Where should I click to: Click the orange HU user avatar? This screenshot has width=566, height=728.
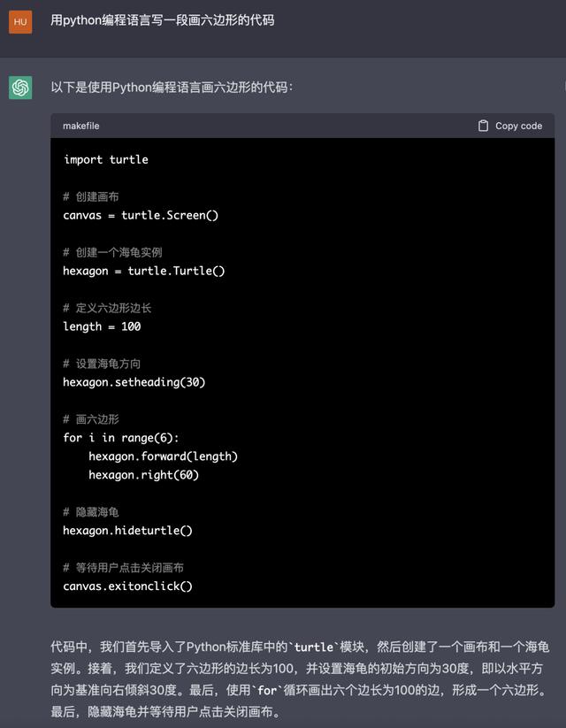[x=20, y=21]
